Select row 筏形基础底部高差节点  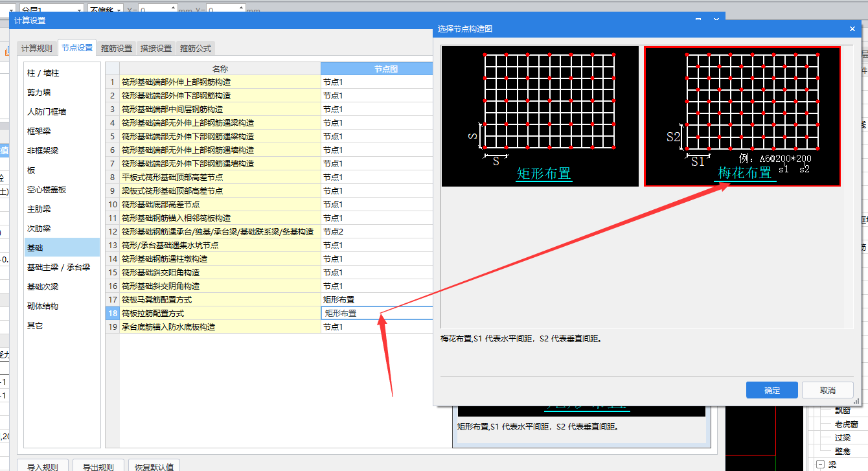(220, 205)
